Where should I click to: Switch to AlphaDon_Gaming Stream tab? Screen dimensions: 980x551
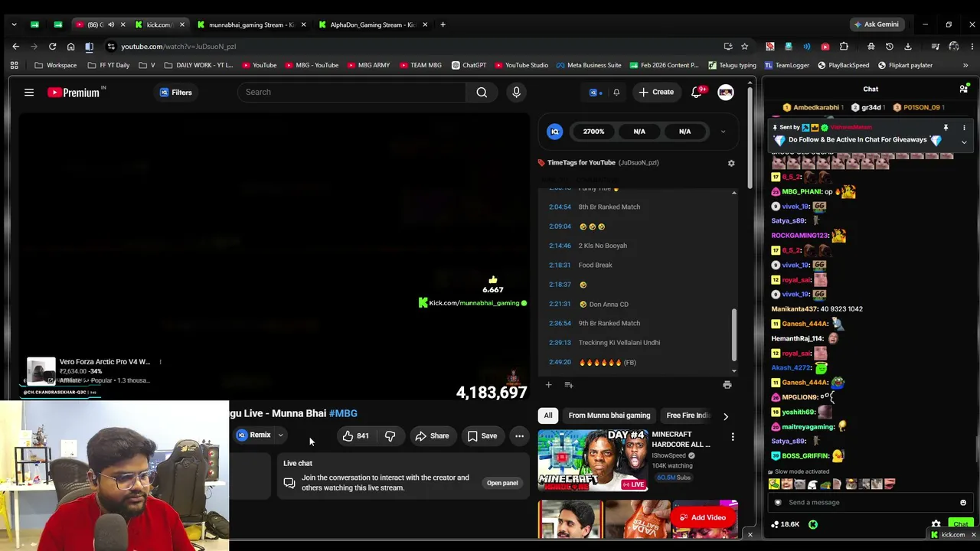tap(374, 24)
